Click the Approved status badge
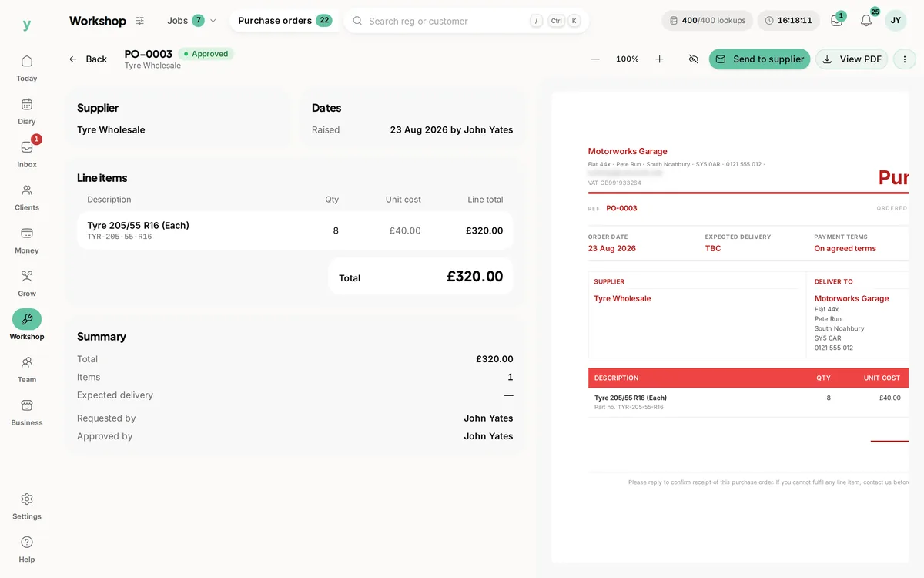The height and width of the screenshot is (578, 924). pyautogui.click(x=206, y=54)
